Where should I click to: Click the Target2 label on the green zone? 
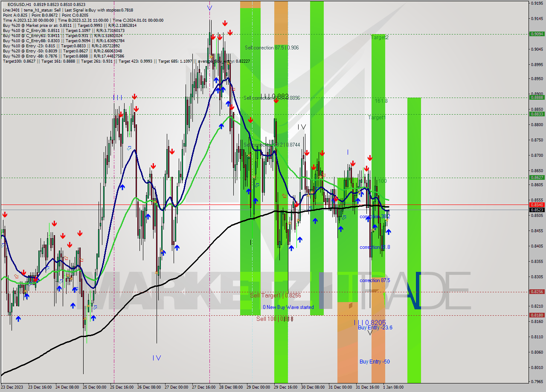pos(380,37)
